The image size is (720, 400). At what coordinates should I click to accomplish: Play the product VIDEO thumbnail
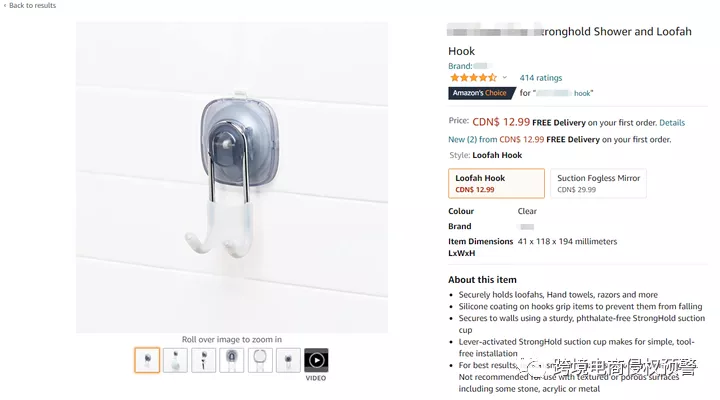click(x=316, y=360)
